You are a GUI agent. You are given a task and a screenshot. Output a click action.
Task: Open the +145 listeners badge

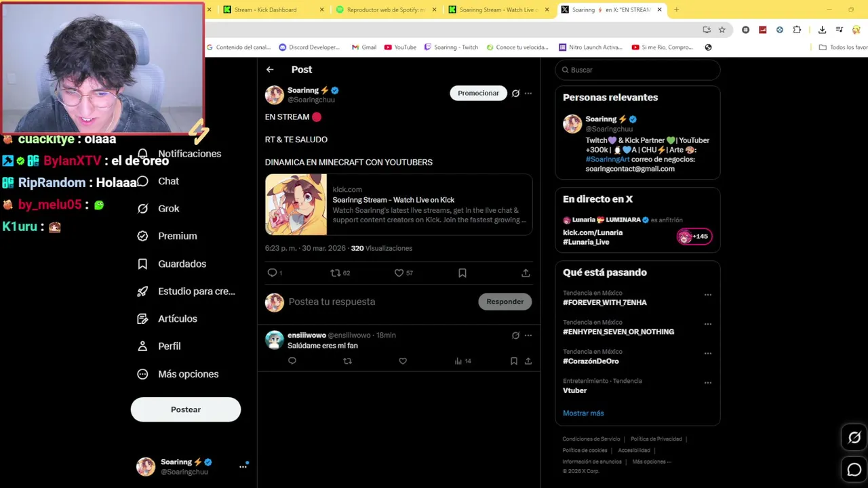point(694,237)
